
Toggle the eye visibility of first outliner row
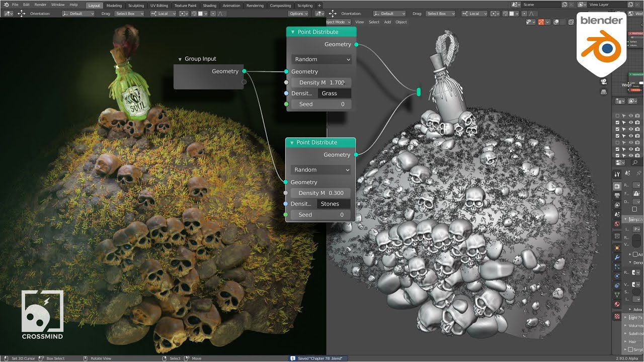coord(631,116)
